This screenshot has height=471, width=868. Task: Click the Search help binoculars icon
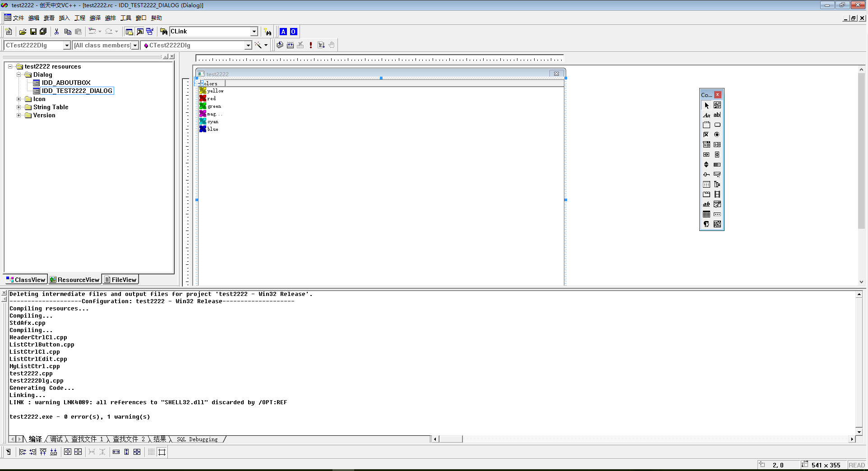(268, 32)
